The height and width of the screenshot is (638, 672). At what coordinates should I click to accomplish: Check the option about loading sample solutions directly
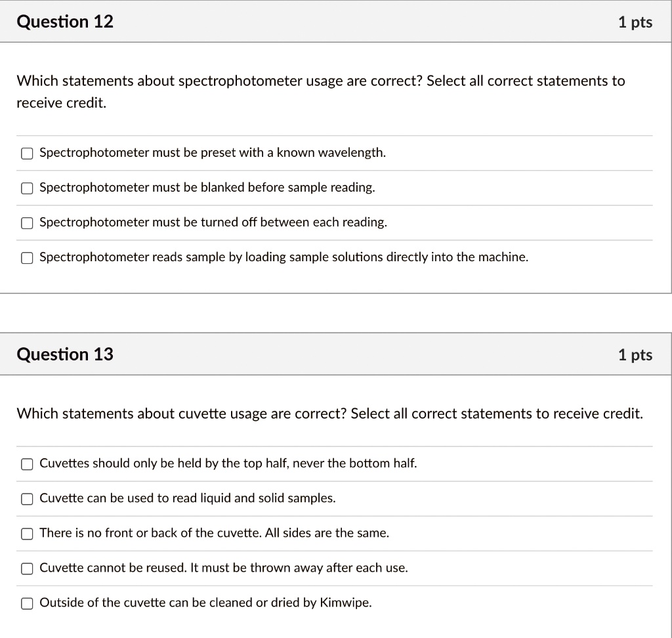pos(27,258)
